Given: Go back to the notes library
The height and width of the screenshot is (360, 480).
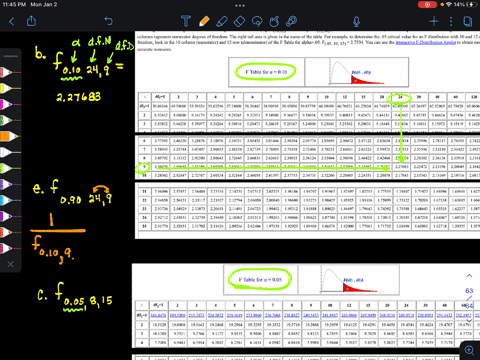Looking at the screenshot, I should point(12,22).
